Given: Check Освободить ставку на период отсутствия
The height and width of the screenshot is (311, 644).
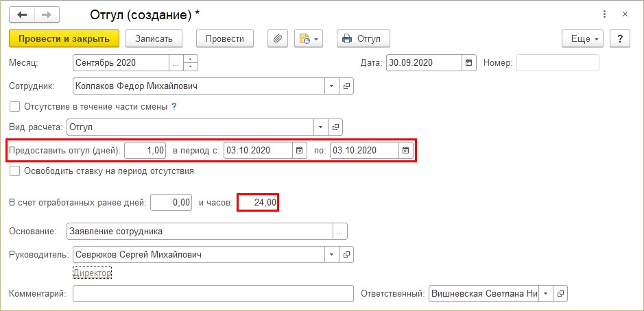Looking at the screenshot, I should [15, 171].
